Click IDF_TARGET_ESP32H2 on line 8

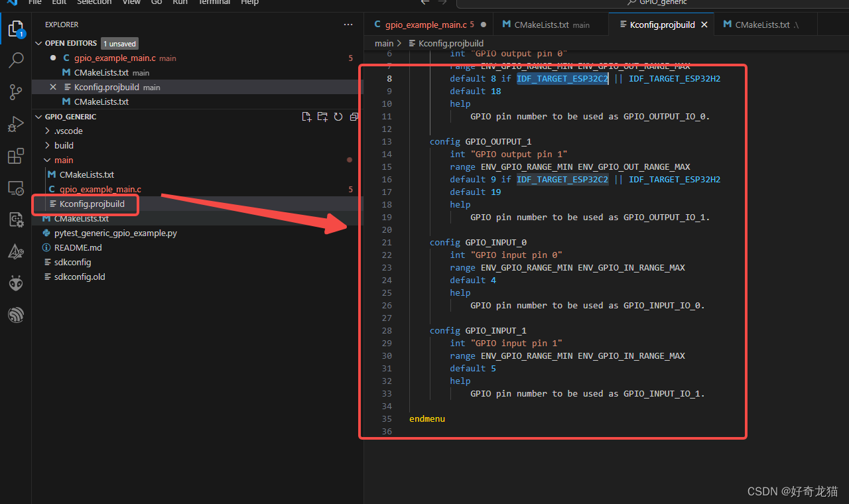(675, 78)
